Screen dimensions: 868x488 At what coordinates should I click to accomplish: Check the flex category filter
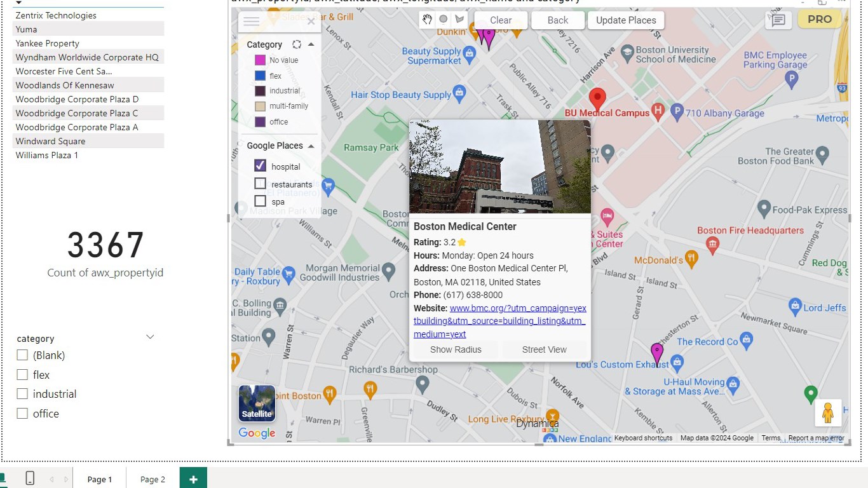pyautogui.click(x=22, y=375)
